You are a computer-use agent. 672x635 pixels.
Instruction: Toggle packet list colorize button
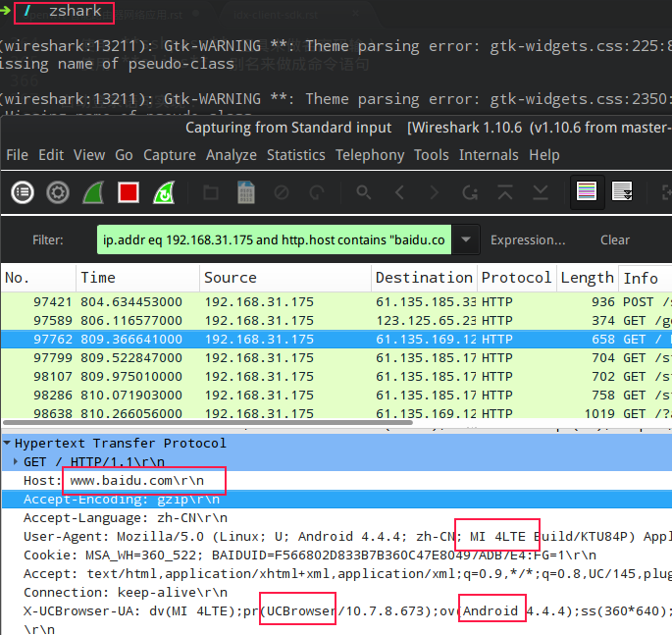[587, 192]
